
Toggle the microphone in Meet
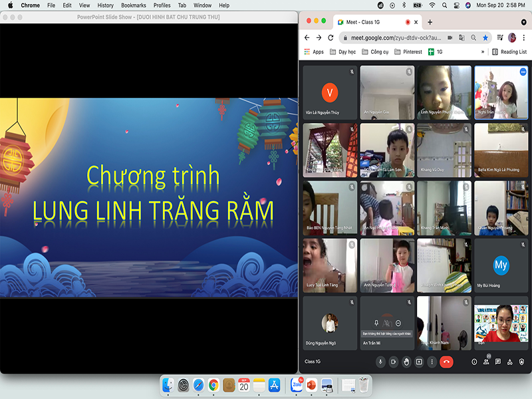coord(380,362)
